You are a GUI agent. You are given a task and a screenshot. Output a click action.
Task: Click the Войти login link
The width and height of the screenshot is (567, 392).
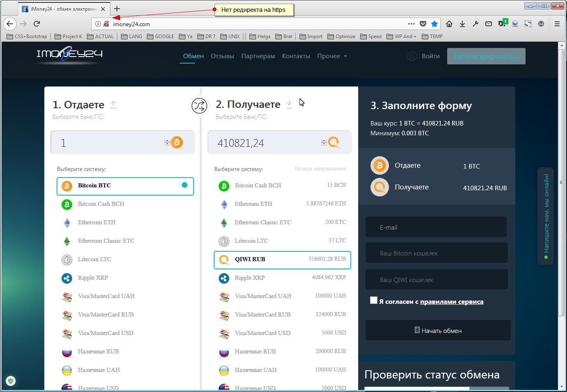(x=431, y=56)
